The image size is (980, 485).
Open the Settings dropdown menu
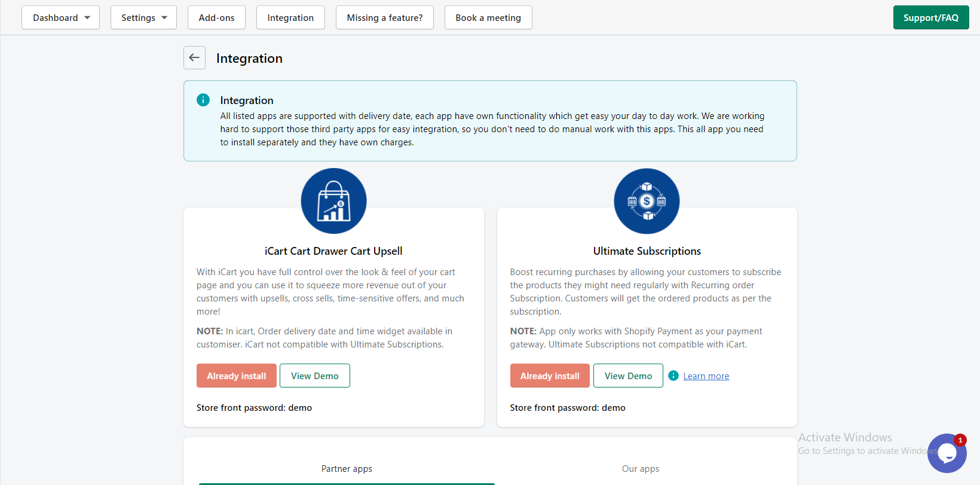[143, 18]
